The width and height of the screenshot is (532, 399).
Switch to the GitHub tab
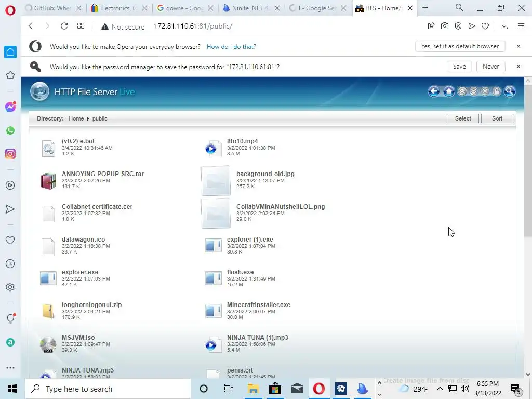(54, 8)
